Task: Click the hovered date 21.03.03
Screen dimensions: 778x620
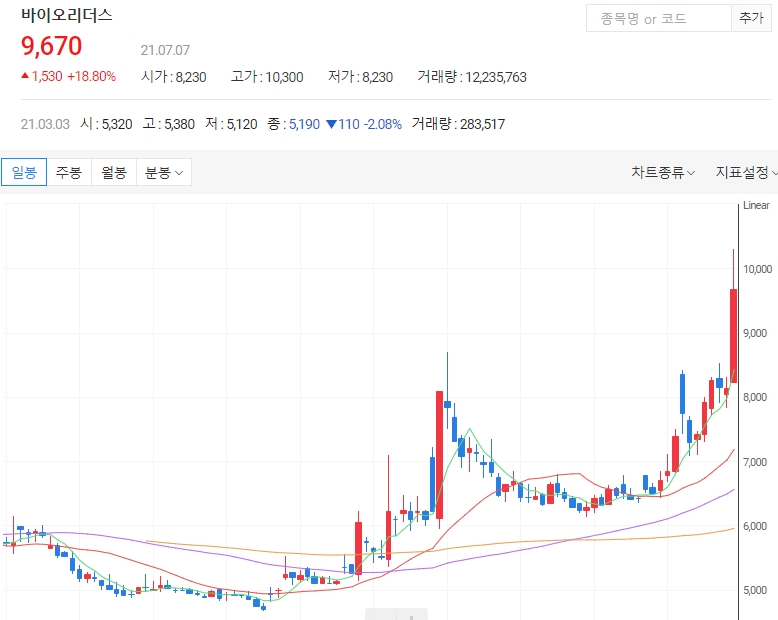Action: 45,124
